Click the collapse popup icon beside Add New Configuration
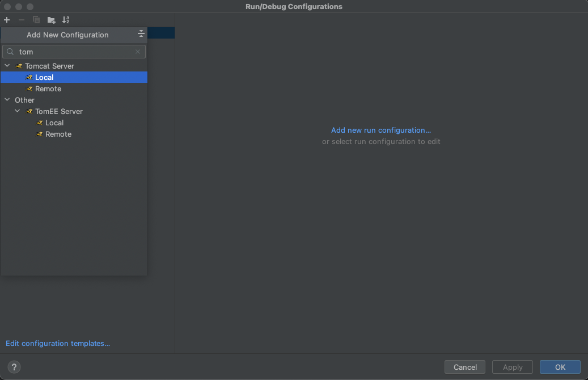Screen dimensions: 588x380 (141, 34)
